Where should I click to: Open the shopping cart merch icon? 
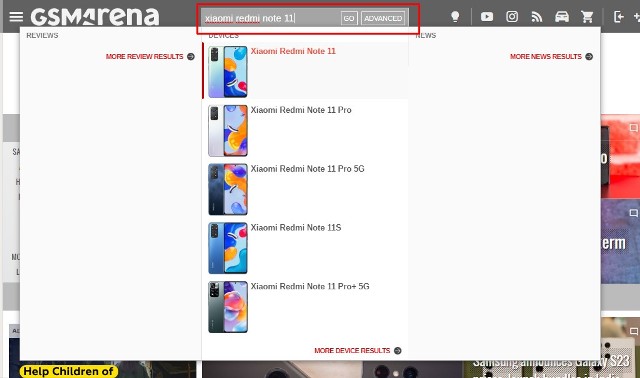pyautogui.click(x=587, y=17)
